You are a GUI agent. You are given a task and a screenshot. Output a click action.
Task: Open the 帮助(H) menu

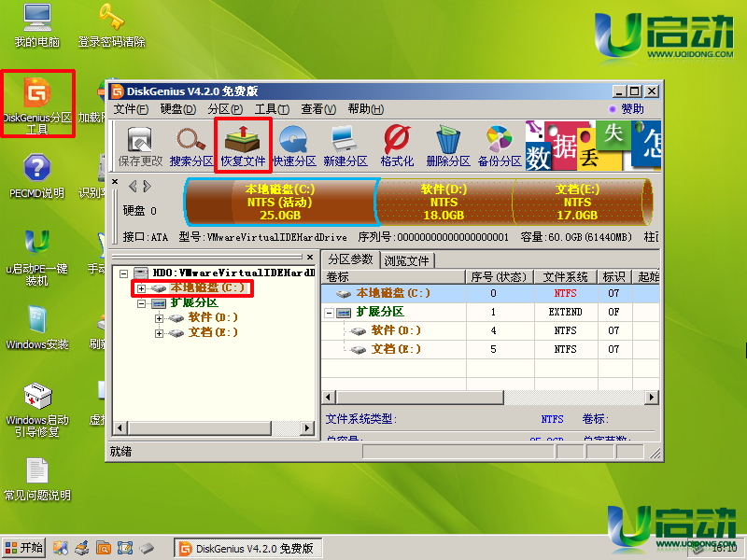point(366,109)
